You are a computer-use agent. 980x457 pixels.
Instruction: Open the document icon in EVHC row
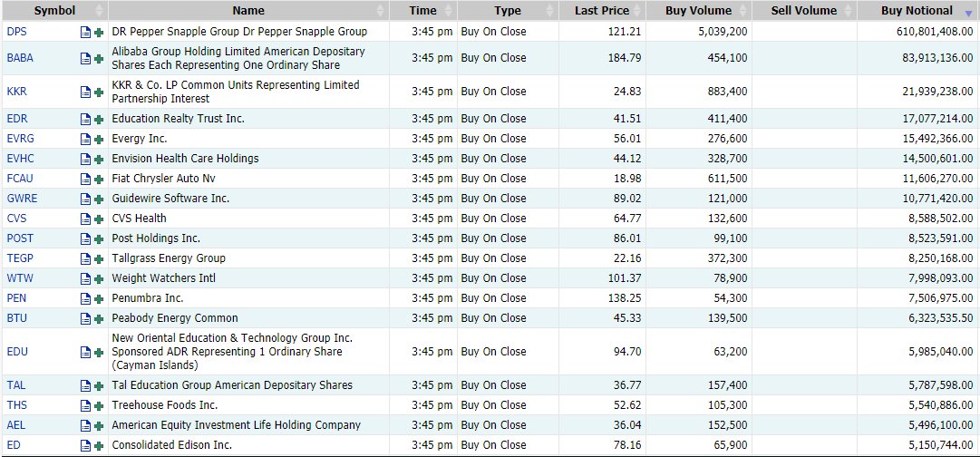point(85,160)
